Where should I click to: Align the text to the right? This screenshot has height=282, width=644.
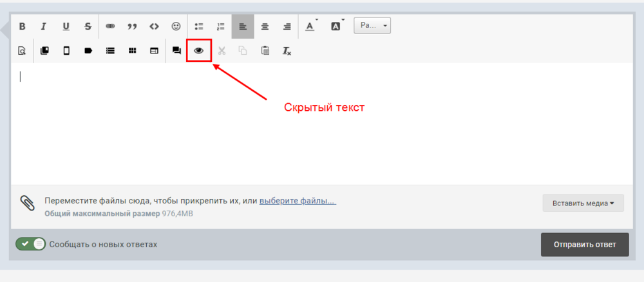287,26
